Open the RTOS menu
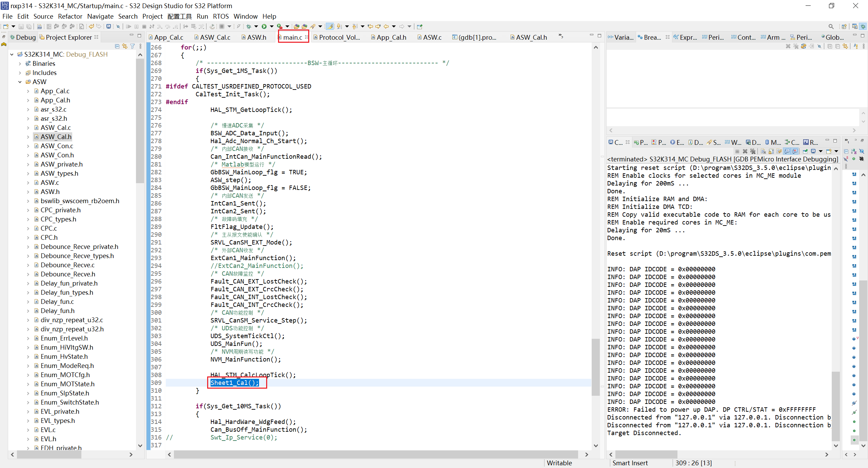 (221, 16)
